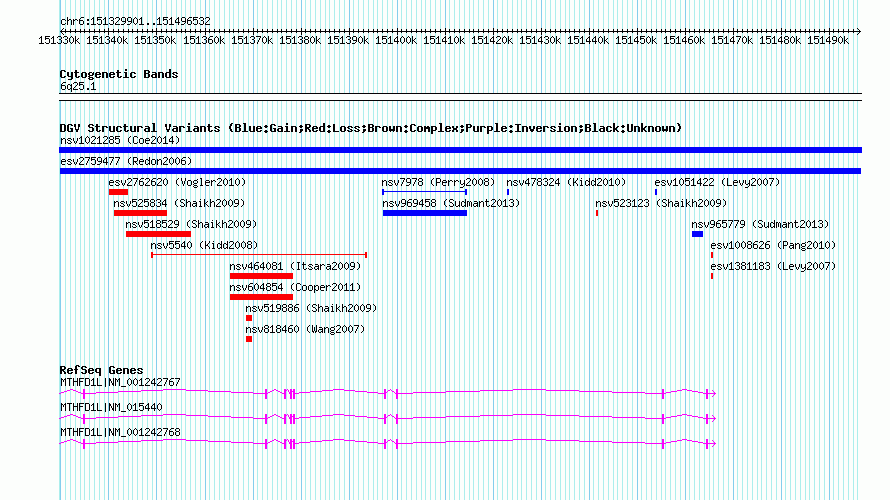
Task: Select nsv519886 (Shaikh2009) label
Action: point(311,308)
